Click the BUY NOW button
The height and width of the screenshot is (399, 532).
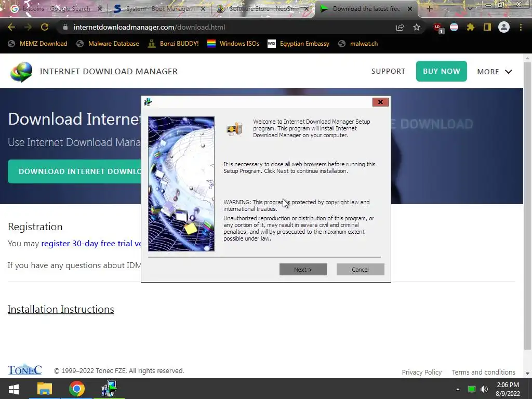[x=442, y=71]
